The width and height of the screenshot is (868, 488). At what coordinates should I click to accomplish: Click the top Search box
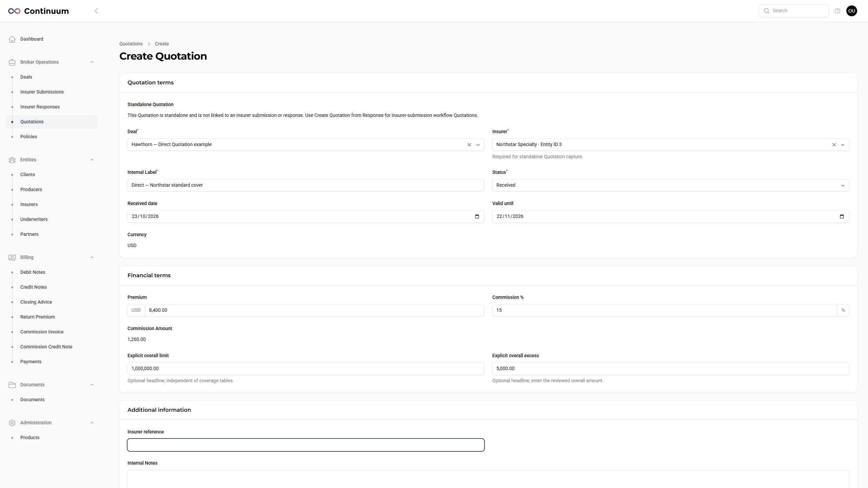794,11
